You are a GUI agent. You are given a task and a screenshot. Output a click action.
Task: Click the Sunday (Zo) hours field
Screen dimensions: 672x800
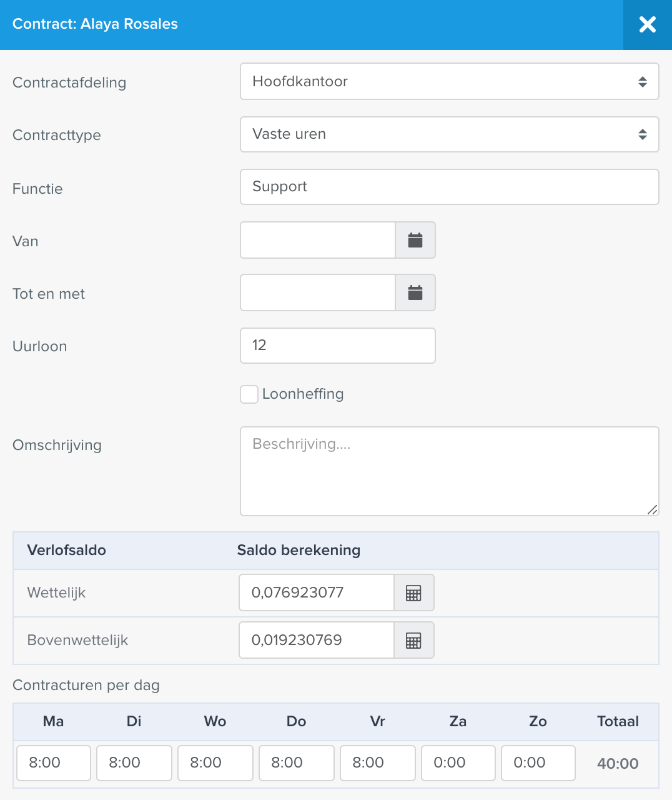coord(538,763)
